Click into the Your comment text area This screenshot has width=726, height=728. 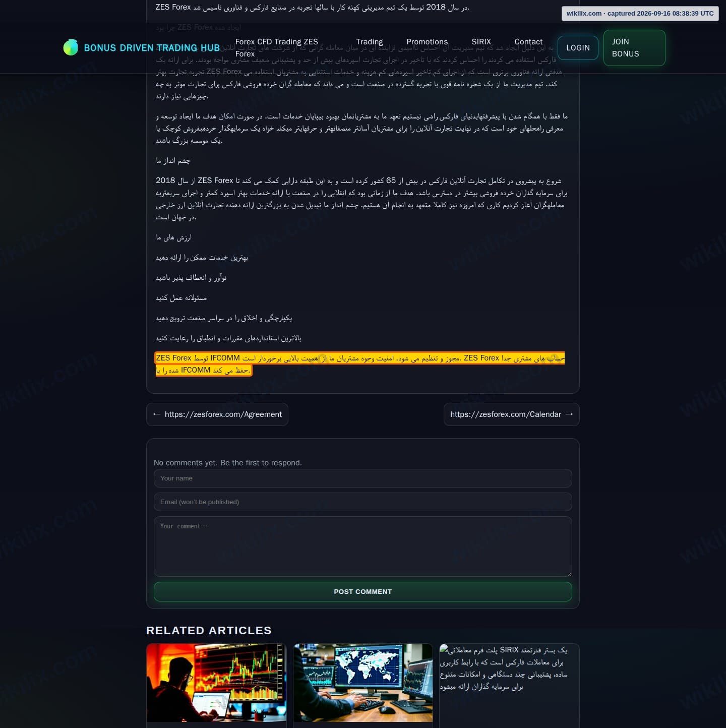coord(363,547)
